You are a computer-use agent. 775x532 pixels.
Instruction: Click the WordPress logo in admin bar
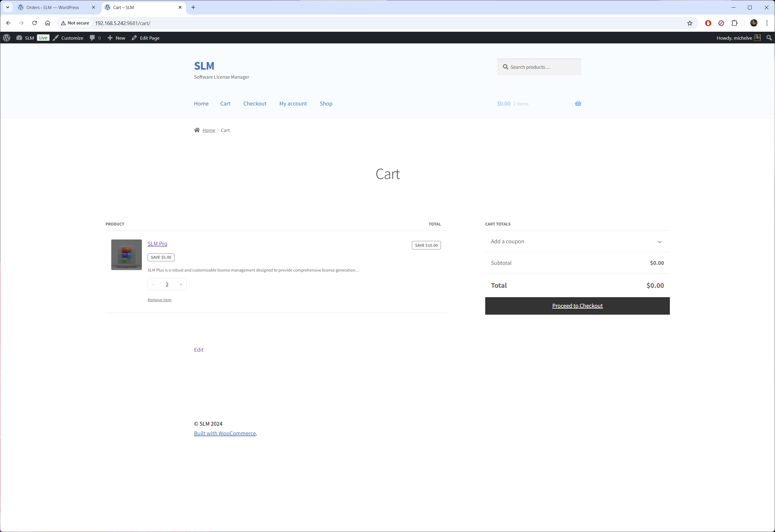(7, 38)
